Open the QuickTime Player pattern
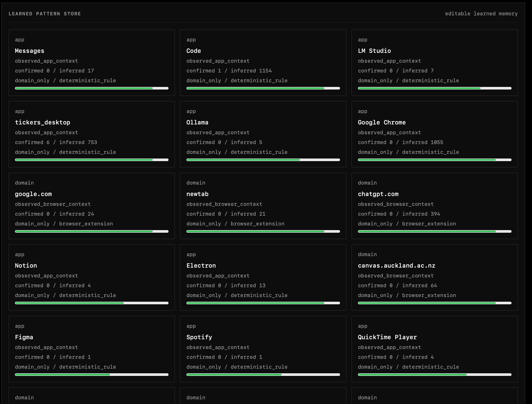The height and width of the screenshot is (404, 532). point(435,349)
